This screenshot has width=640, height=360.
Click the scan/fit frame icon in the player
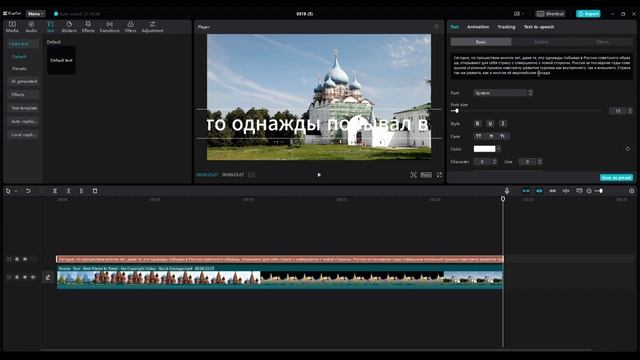pyautogui.click(x=413, y=175)
